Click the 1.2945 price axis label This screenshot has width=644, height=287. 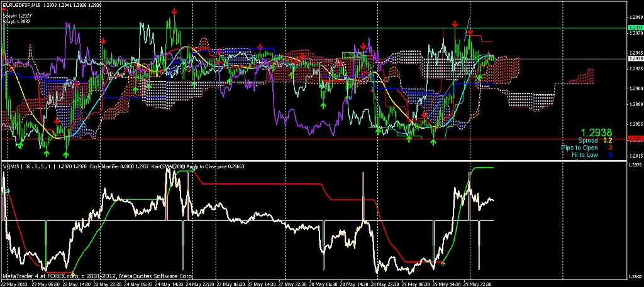tap(635, 53)
